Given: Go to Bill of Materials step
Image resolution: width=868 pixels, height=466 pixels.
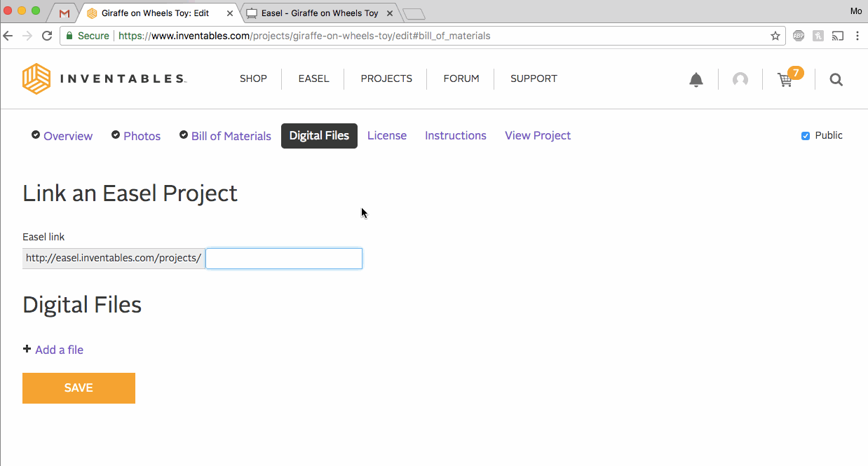Looking at the screenshot, I should pyautogui.click(x=231, y=136).
